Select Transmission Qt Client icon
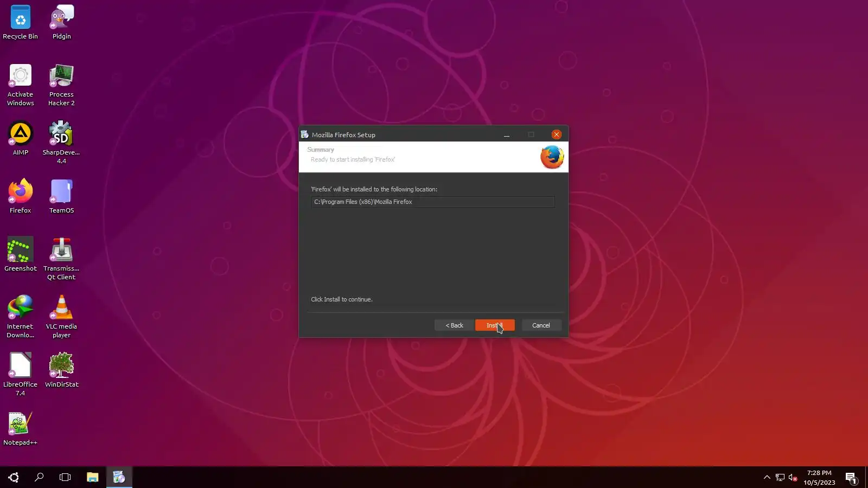The width and height of the screenshot is (868, 488). coord(61,259)
